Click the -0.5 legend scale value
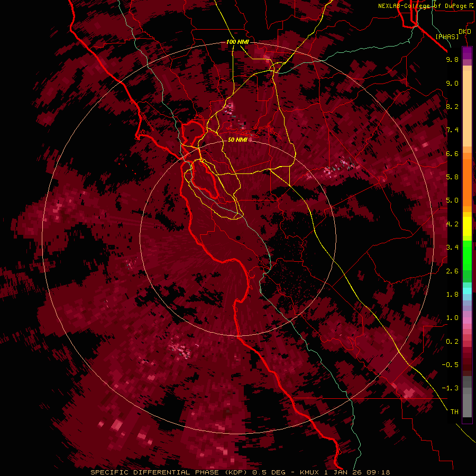Screen dimensions: 476x476 (450, 365)
